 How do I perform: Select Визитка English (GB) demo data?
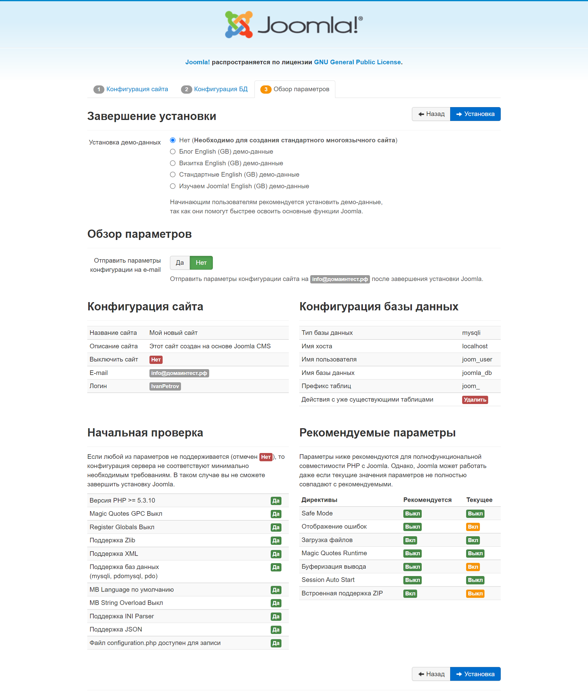pyautogui.click(x=173, y=163)
